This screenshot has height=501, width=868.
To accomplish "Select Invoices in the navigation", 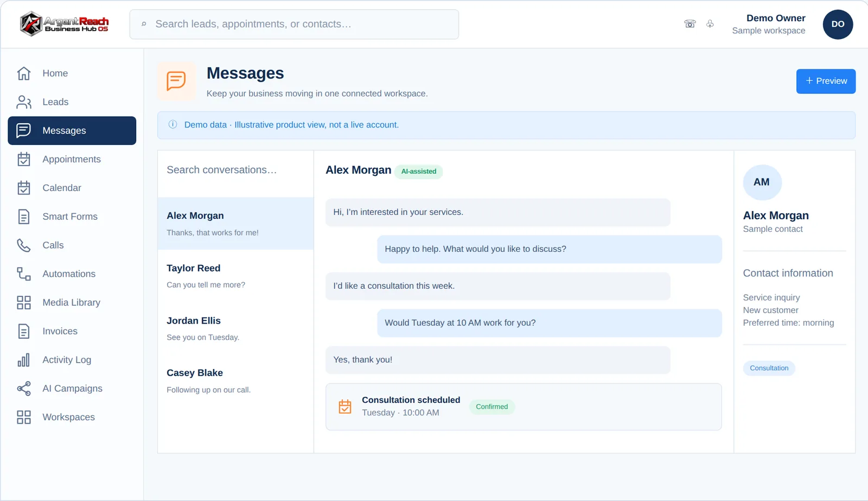I will pyautogui.click(x=72, y=331).
